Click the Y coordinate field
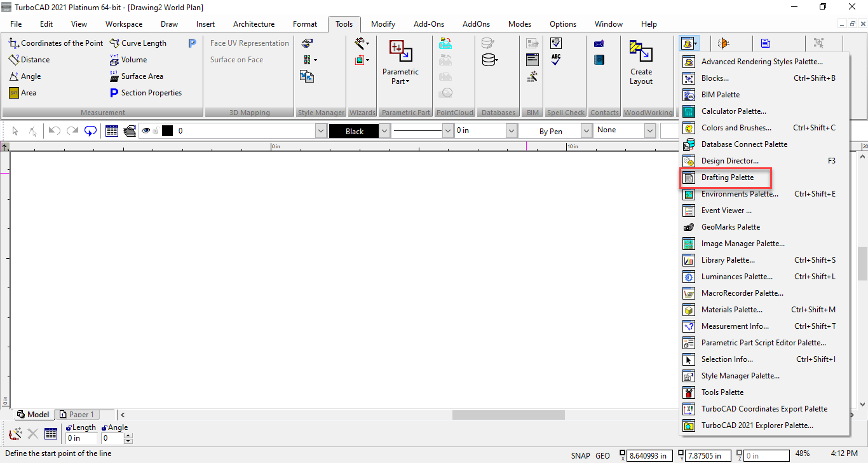The height and width of the screenshot is (463, 868). pyautogui.click(x=709, y=455)
